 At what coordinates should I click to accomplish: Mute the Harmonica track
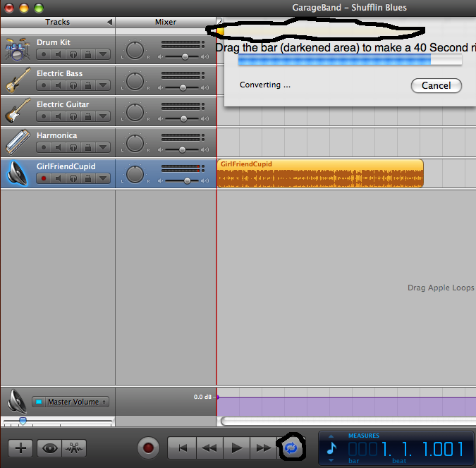point(58,147)
